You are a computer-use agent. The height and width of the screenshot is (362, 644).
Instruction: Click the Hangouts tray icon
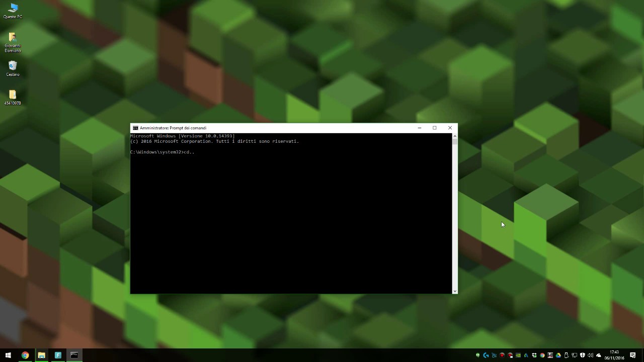[478, 355]
